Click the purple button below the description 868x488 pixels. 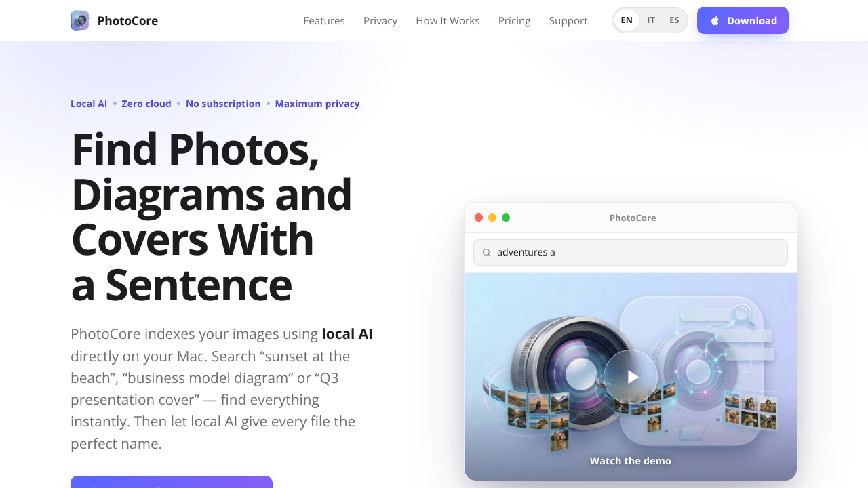click(172, 482)
